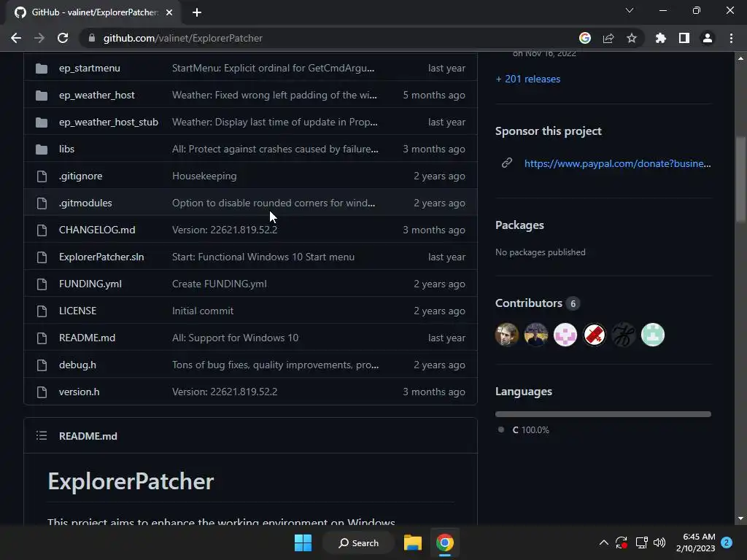Viewport: 747px width, 560px height.
Task: Open commit 'All: Support for Windows 10'
Action: 236,338
